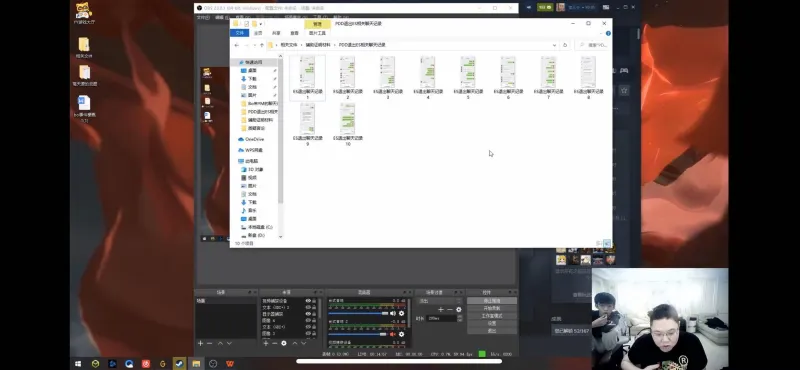Toggle the lock on the first source
Screen dimensions: 800x370
[314, 301]
